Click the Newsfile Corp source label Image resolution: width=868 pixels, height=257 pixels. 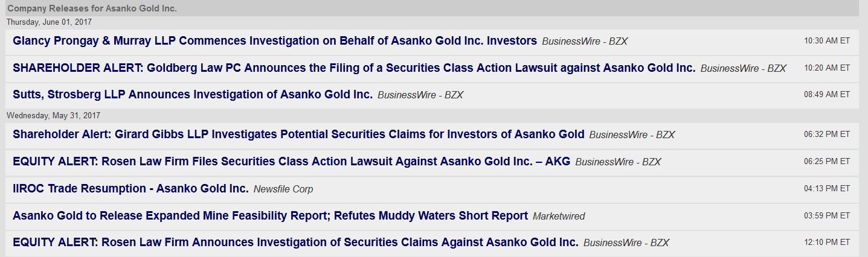pyautogui.click(x=283, y=189)
